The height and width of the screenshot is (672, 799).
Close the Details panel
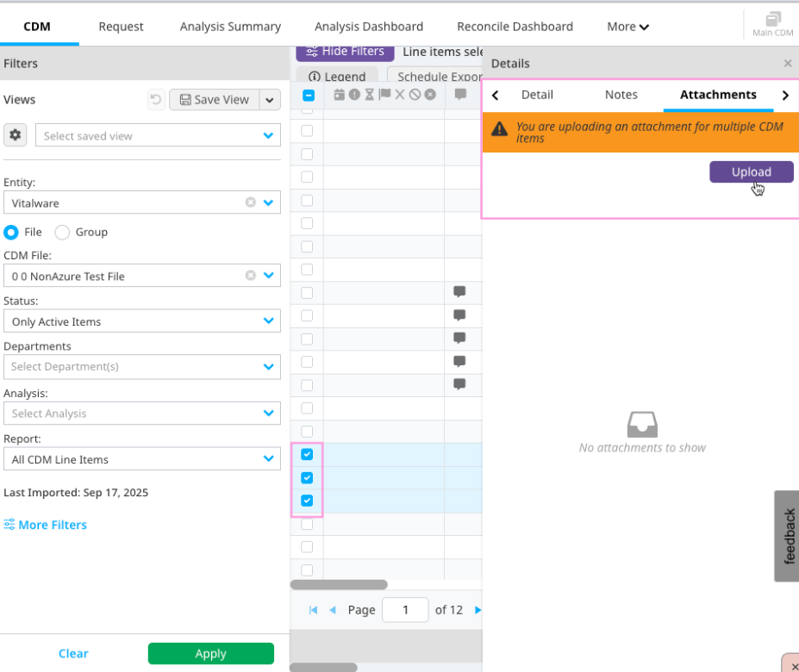point(787,64)
